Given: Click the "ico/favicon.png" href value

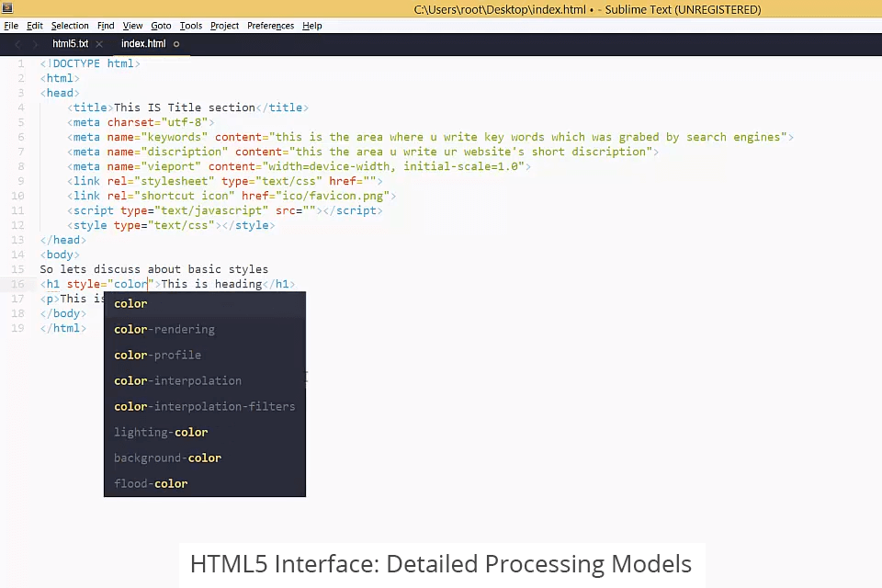Looking at the screenshot, I should point(333,196).
